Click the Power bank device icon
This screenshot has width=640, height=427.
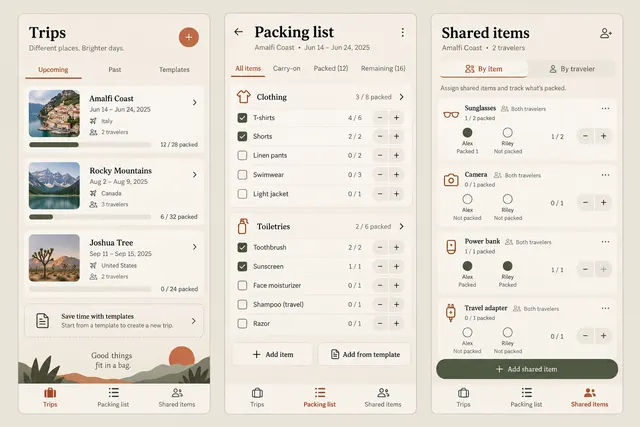tap(451, 247)
